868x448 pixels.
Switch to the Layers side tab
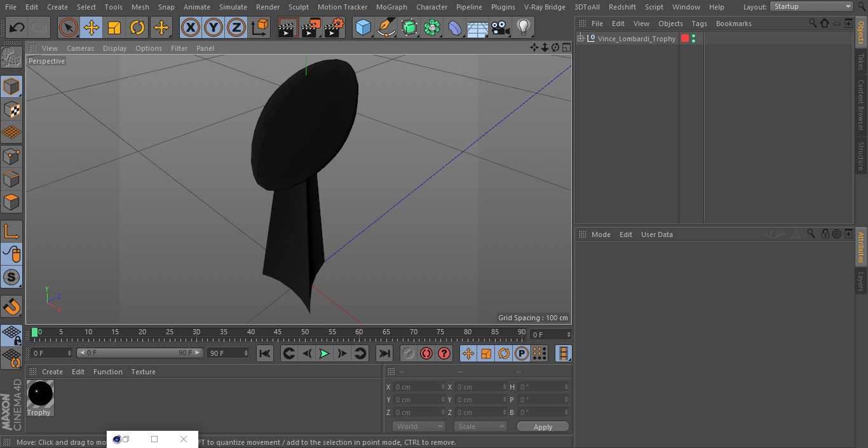[x=861, y=282]
